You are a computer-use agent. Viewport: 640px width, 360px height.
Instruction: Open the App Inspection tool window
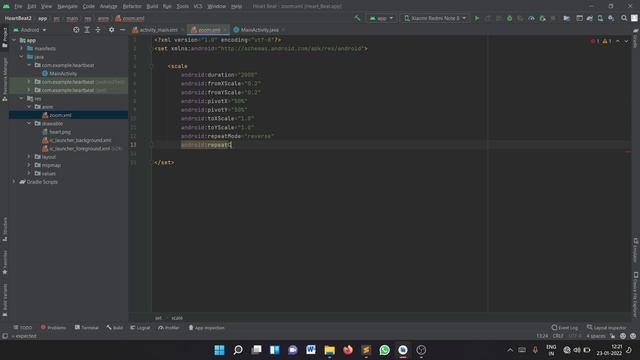click(206, 328)
